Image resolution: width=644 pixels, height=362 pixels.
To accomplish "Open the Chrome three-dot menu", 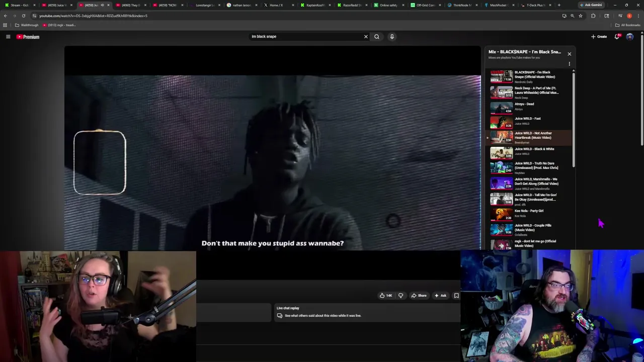I will (638, 16).
